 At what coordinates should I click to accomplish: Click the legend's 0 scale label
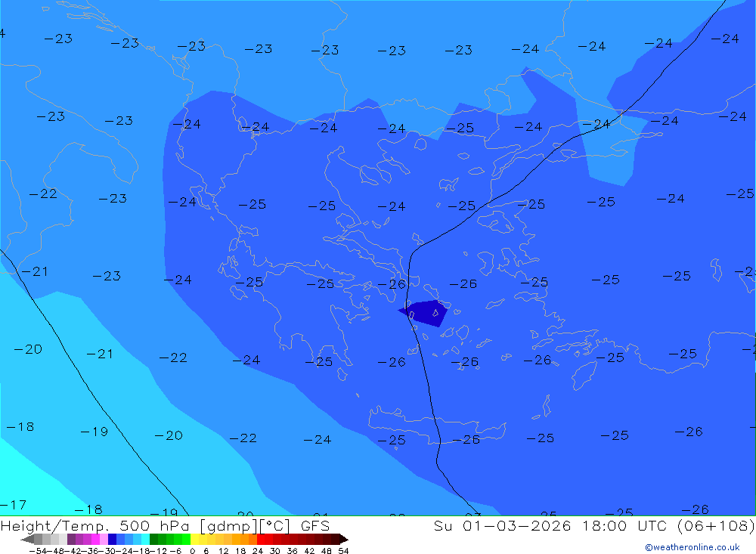tap(192, 551)
